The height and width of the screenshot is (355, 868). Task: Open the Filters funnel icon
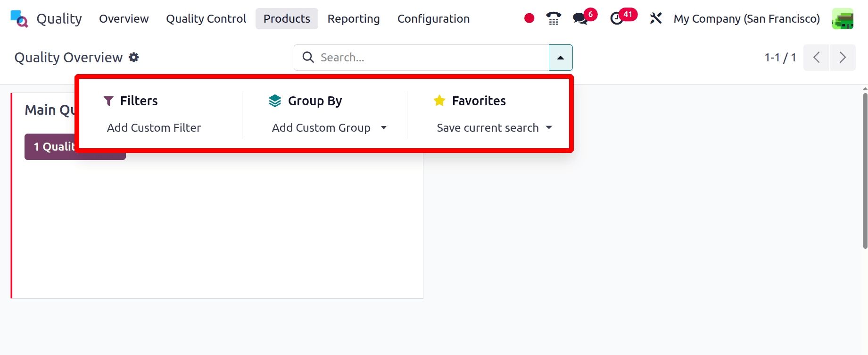(x=108, y=101)
